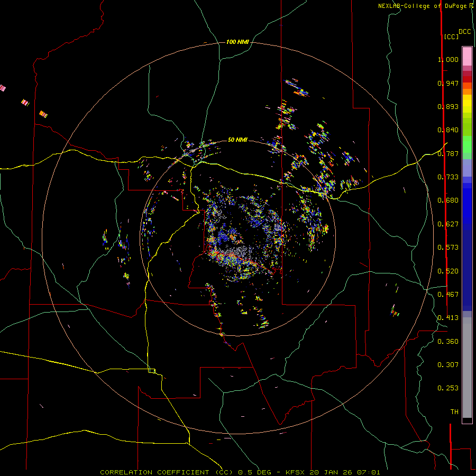The image size is (476, 476).
Task: Click the 0.627 legend value
Action: pos(448,224)
